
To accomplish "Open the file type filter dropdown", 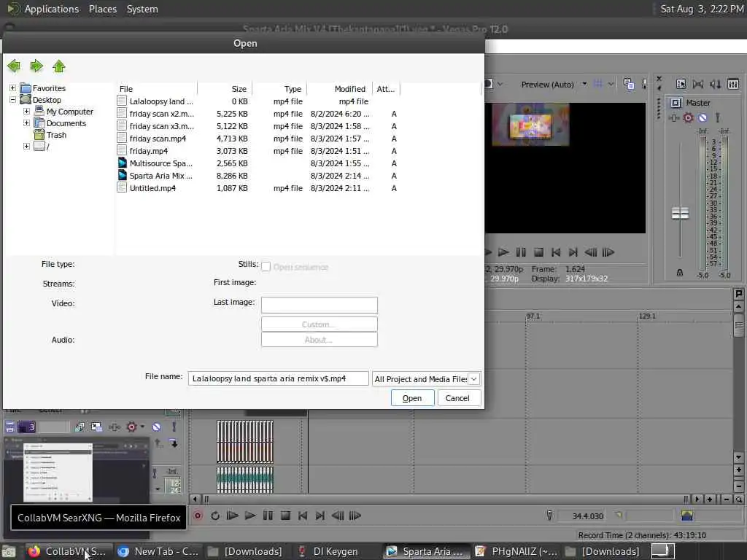I will coord(473,379).
